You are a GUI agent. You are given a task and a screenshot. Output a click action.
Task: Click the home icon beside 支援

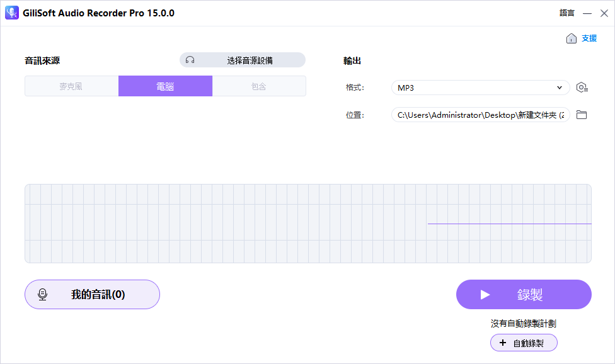pos(571,38)
